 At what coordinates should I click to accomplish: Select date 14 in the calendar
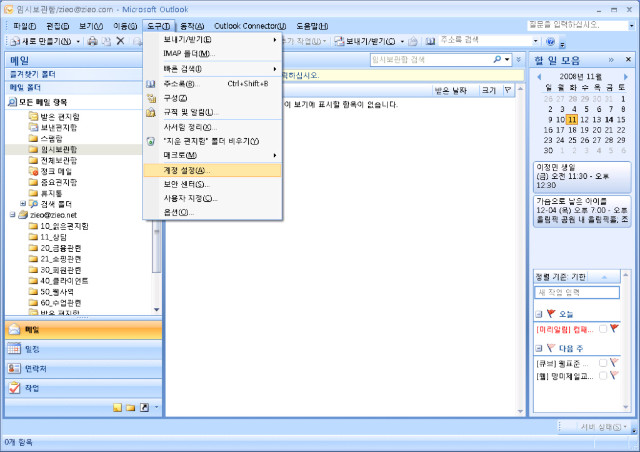(609, 120)
